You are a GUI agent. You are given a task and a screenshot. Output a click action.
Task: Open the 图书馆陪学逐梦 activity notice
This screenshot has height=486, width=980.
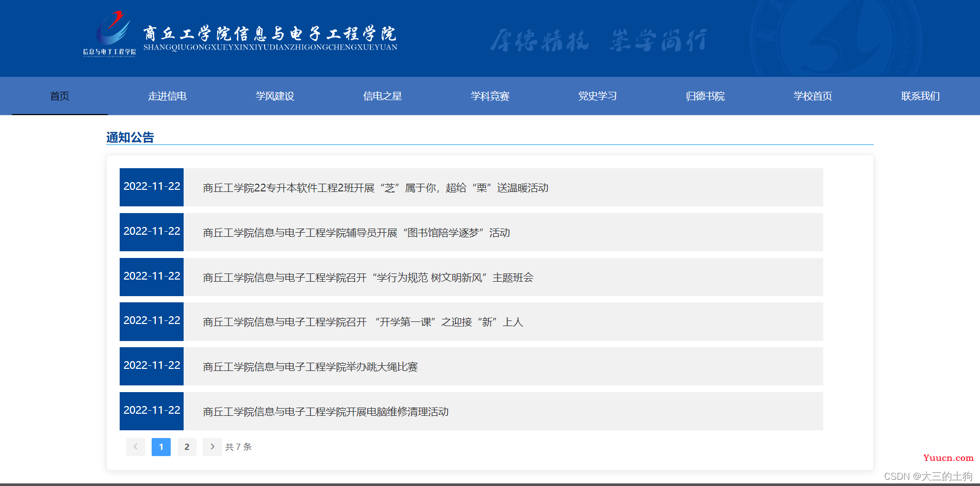[356, 233]
